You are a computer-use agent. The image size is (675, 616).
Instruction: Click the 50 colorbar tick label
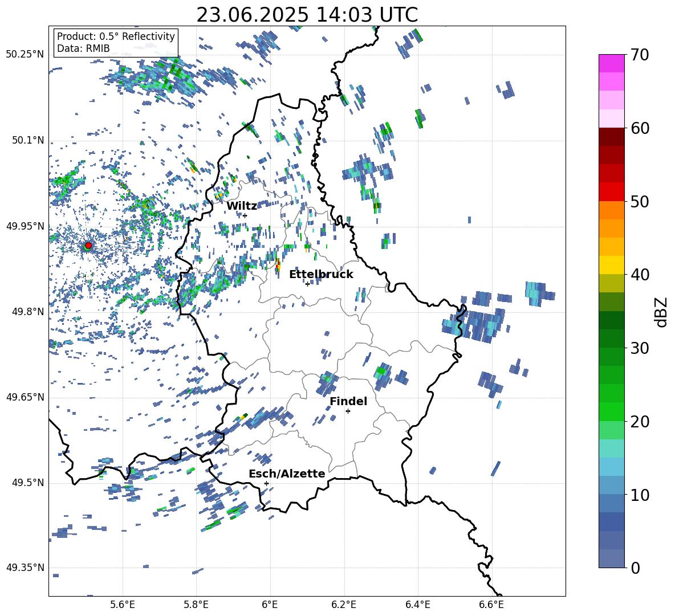(639, 201)
